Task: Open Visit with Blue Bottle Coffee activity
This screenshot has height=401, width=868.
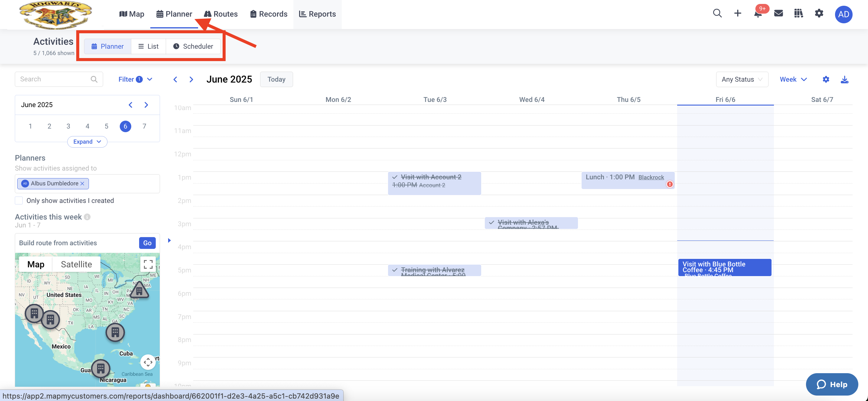Action: [725, 268]
